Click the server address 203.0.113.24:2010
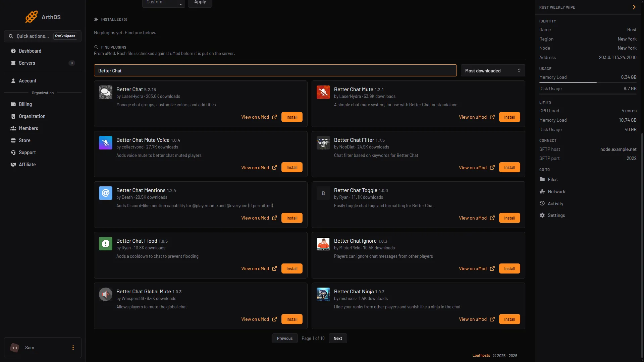 tap(618, 57)
